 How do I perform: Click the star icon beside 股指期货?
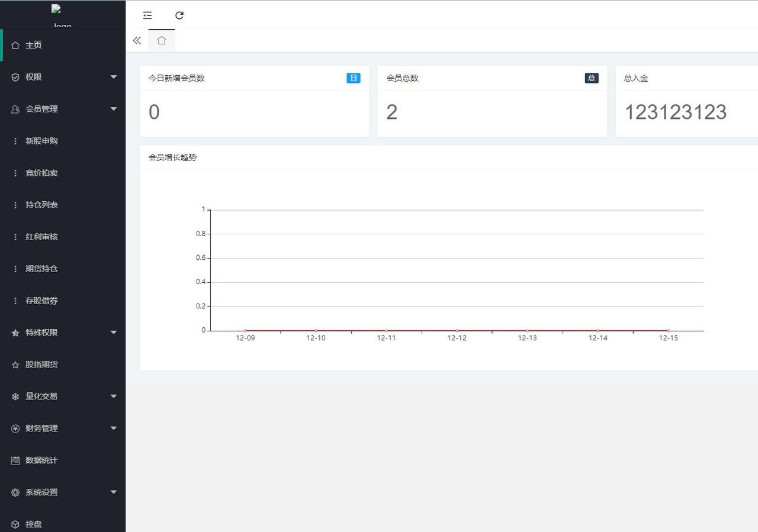tap(15, 365)
